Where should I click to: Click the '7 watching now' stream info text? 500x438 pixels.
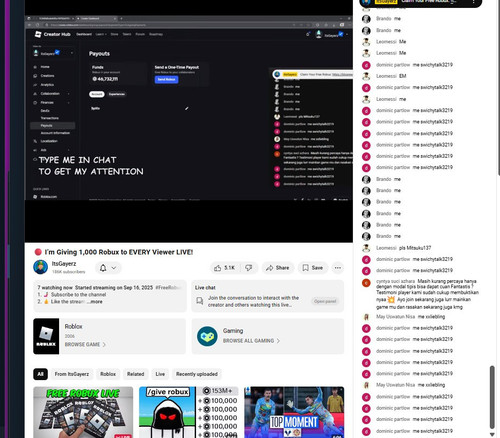coord(55,288)
